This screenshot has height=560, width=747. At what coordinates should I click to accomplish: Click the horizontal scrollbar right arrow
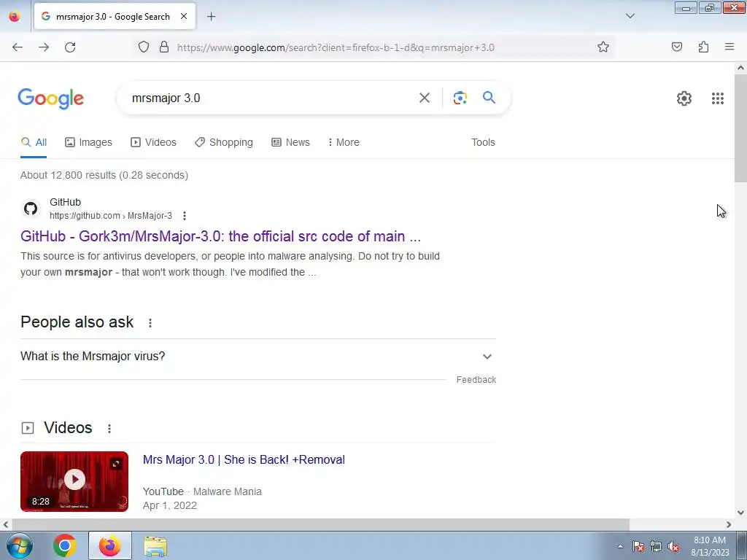(729, 525)
